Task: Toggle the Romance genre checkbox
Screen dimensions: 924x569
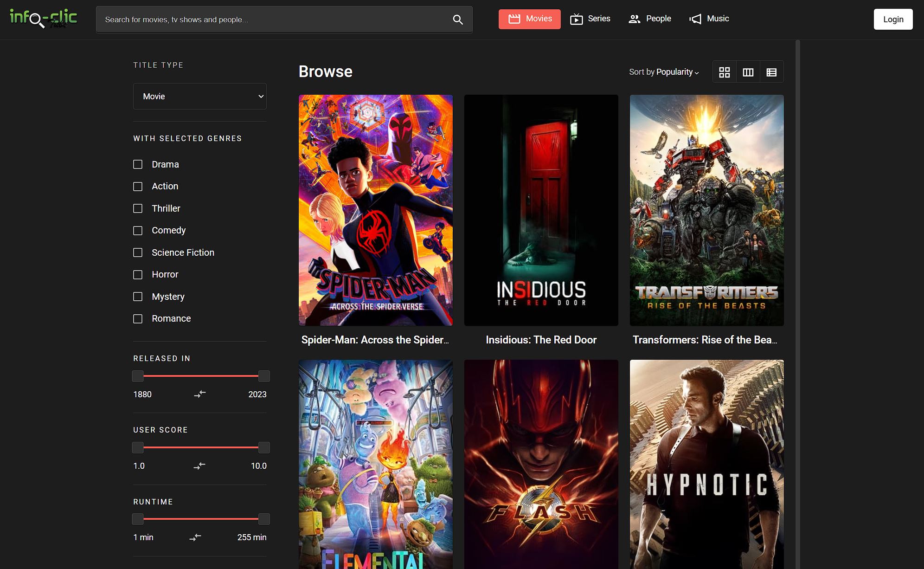Action: pos(138,318)
